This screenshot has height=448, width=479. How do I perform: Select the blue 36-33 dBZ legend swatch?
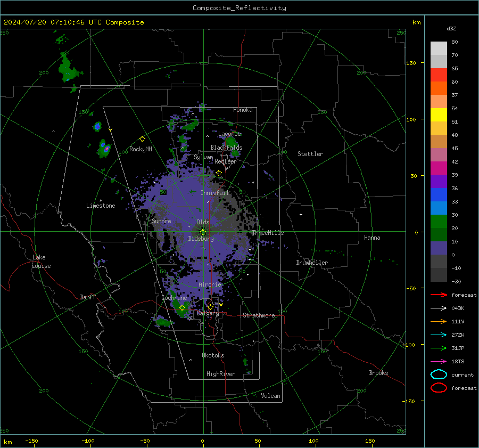(x=439, y=195)
